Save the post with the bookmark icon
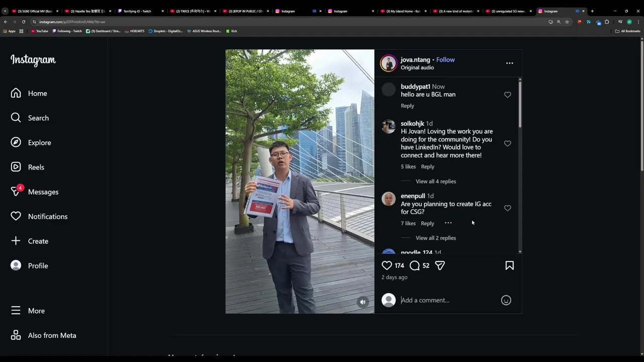Screen dimensions: 644x362 point(509,265)
